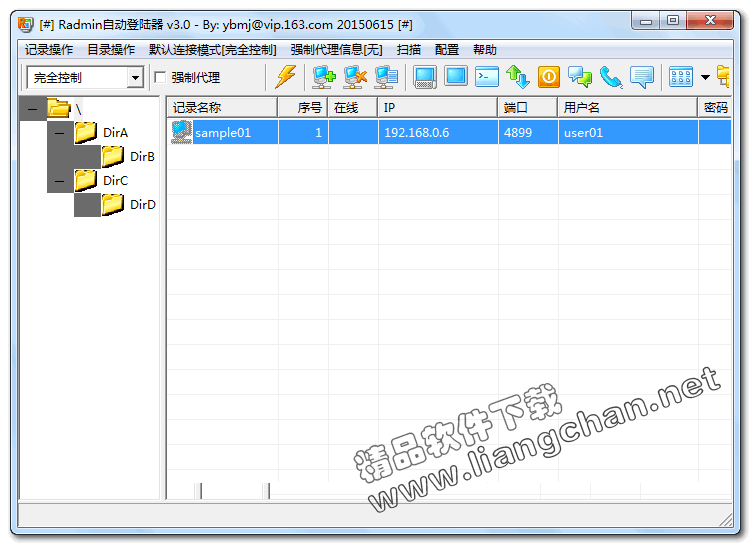Open the 帮助 menu

(x=484, y=49)
